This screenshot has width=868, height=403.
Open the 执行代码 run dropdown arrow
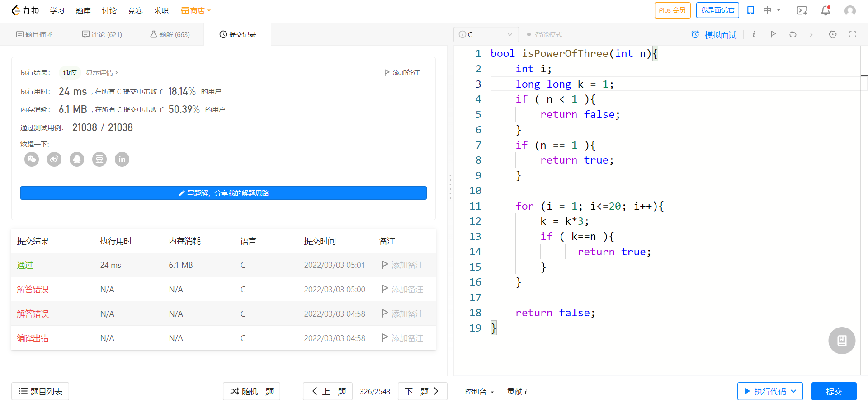point(794,391)
